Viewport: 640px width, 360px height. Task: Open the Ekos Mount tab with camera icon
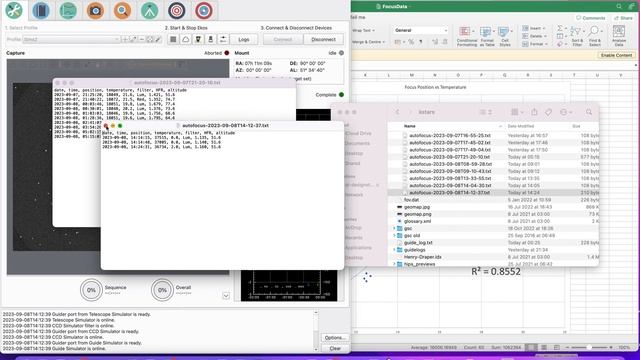[x=95, y=10]
